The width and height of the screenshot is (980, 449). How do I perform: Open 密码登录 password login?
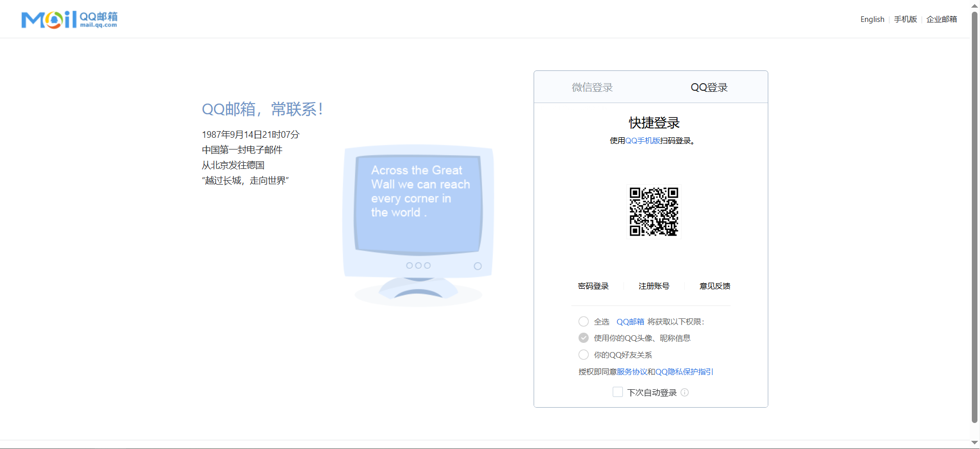pyautogui.click(x=593, y=286)
